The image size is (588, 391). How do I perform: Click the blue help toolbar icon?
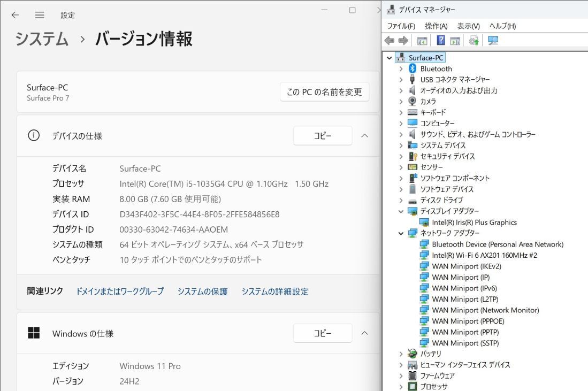[441, 40]
